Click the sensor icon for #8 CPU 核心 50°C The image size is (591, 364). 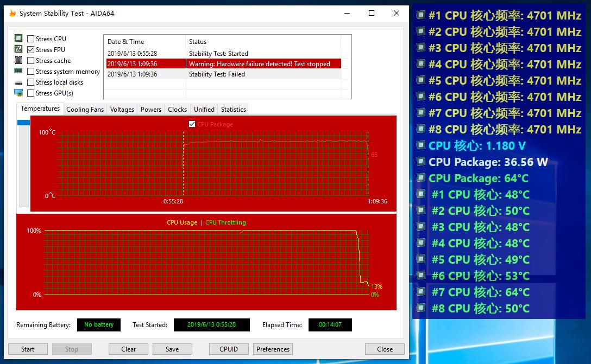421,308
